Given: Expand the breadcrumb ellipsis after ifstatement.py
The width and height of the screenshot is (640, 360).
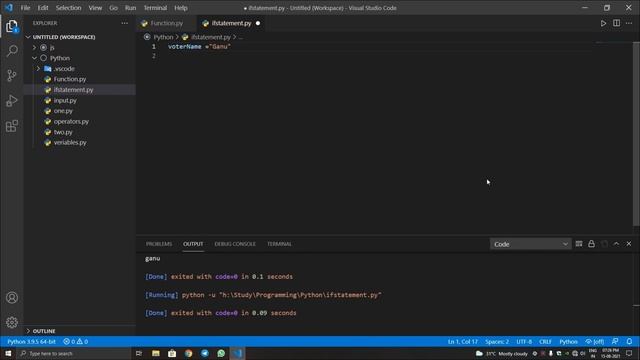Looking at the screenshot, I should (x=241, y=37).
